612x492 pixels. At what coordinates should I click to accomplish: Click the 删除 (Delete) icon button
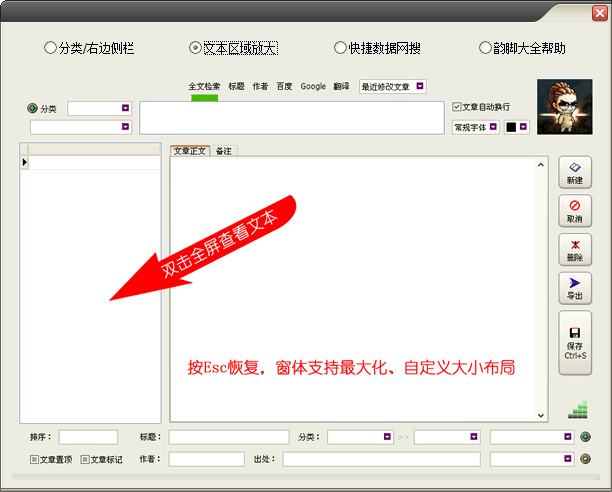(x=574, y=250)
